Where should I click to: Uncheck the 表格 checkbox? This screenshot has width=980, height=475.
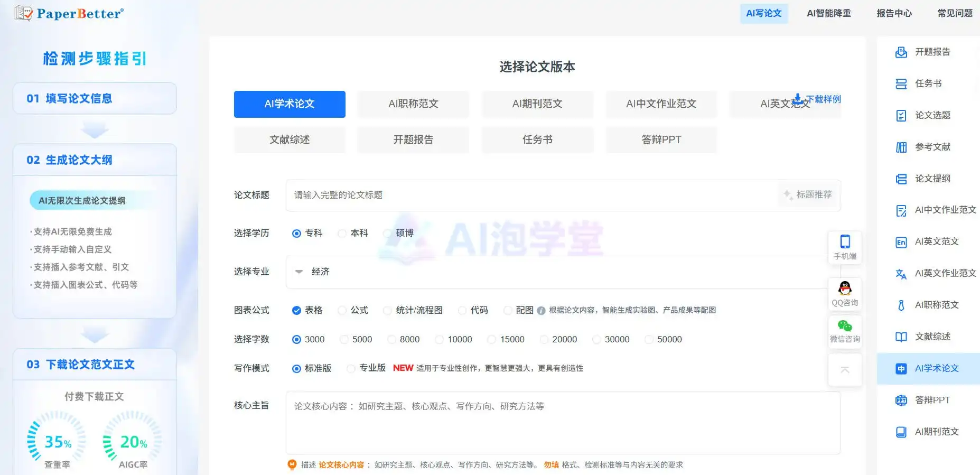click(x=296, y=311)
